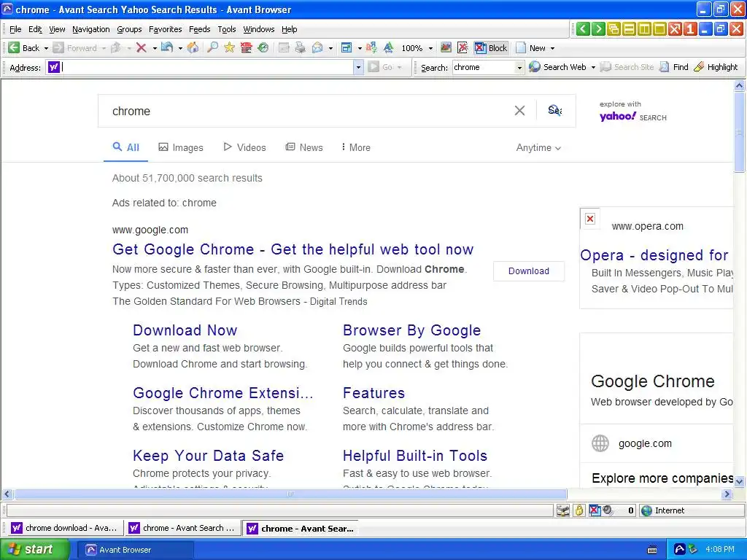Close all tabs with red X-arrow icon
Screen dimensions: 747x560
coord(675,29)
